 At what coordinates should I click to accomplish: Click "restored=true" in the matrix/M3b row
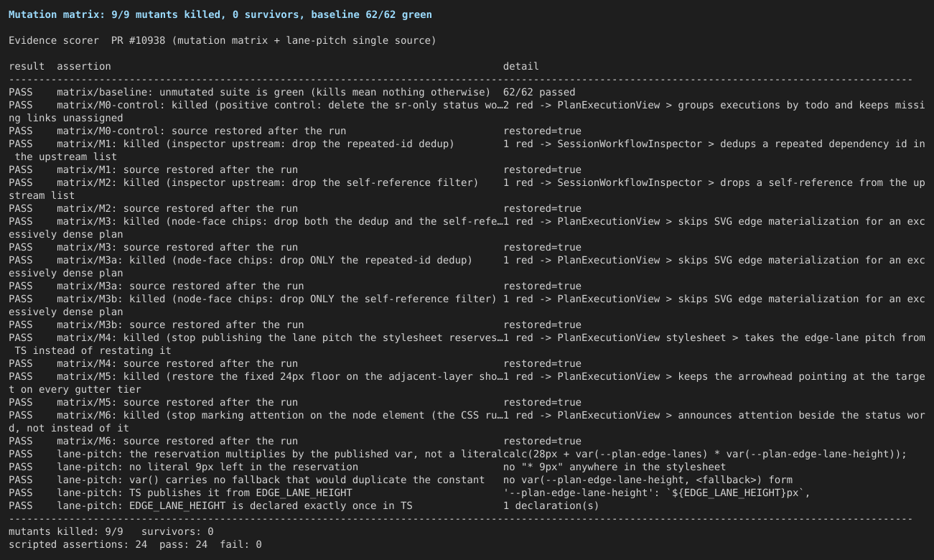pos(542,325)
